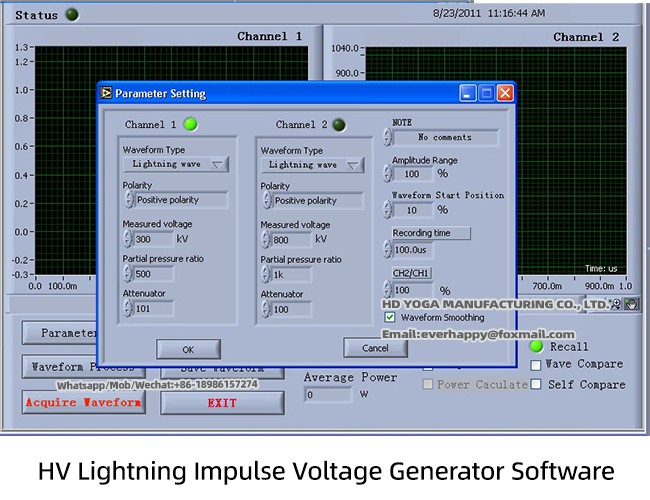This screenshot has width=650, height=500.
Task: Click the green Recall indicator light
Action: tap(537, 346)
